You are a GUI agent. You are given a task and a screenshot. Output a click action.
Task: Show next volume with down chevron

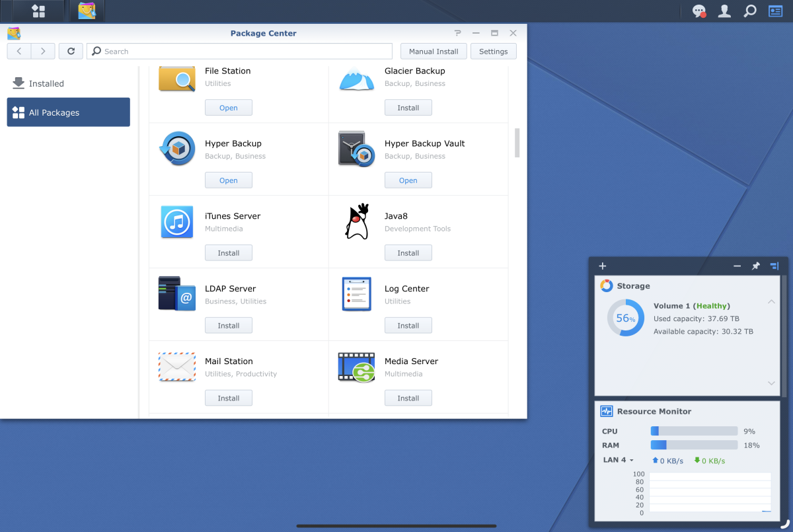771,383
